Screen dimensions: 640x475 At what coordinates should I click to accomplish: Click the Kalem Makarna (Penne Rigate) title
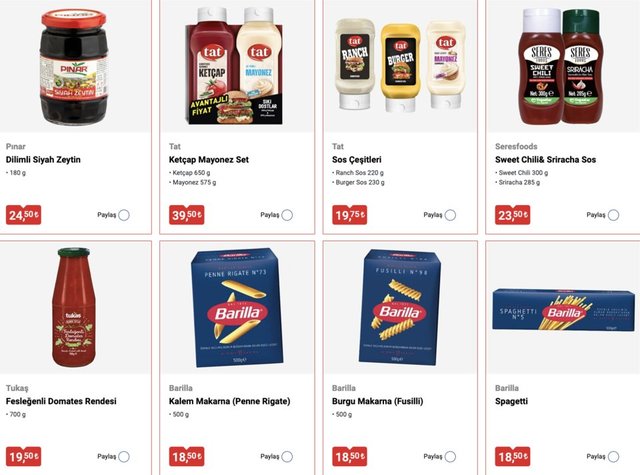[x=229, y=401]
